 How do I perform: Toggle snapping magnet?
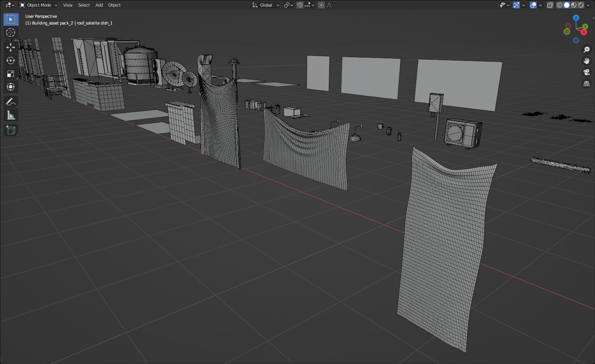click(300, 5)
